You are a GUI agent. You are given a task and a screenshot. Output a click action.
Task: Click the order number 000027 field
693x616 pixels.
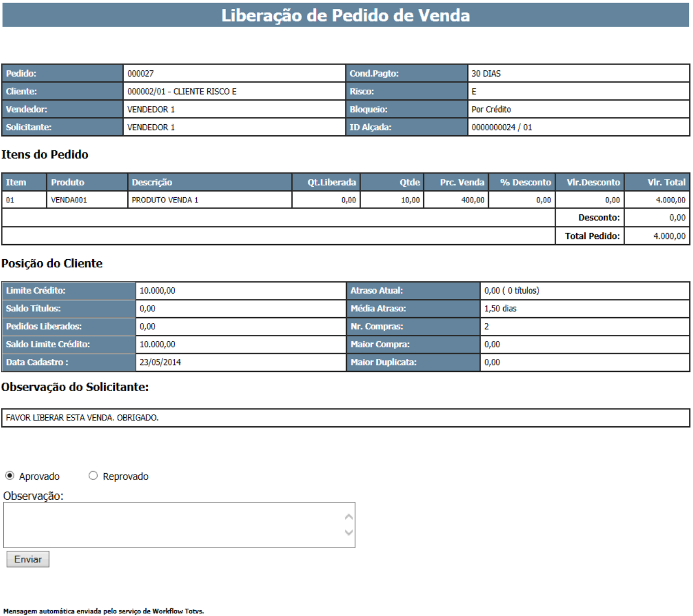pos(140,74)
